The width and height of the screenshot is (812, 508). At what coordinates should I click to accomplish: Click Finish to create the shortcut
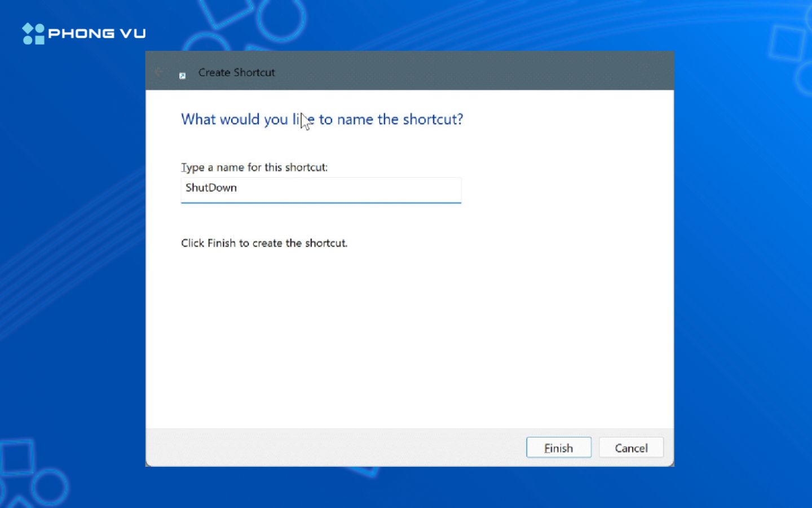tap(558, 447)
